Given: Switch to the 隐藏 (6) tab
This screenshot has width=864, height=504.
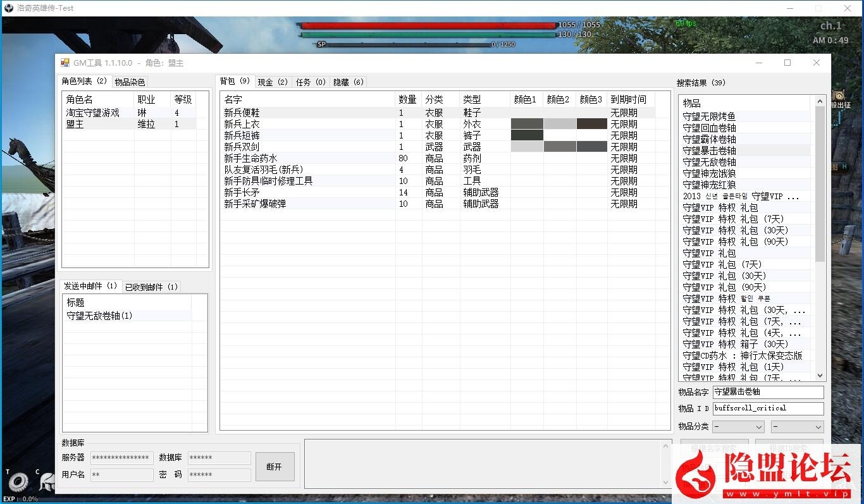Looking at the screenshot, I should (x=348, y=82).
